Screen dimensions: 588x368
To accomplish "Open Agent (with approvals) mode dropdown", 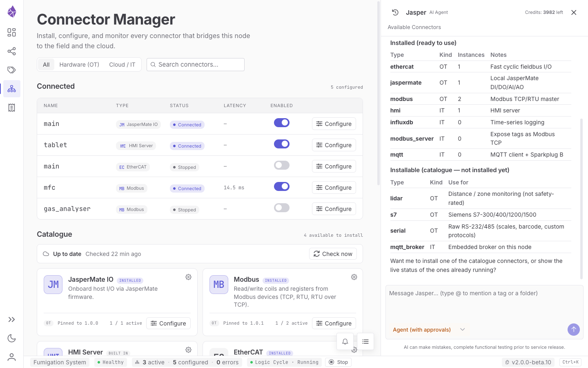I will tap(429, 330).
